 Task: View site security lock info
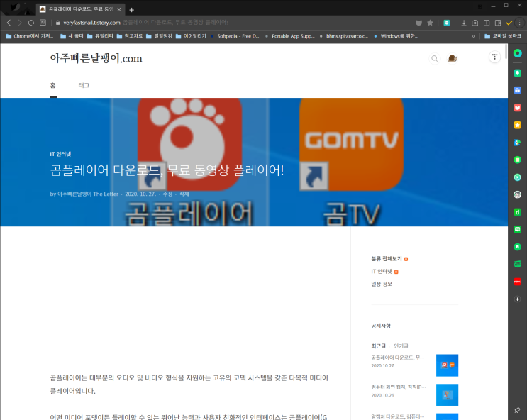pyautogui.click(x=58, y=23)
